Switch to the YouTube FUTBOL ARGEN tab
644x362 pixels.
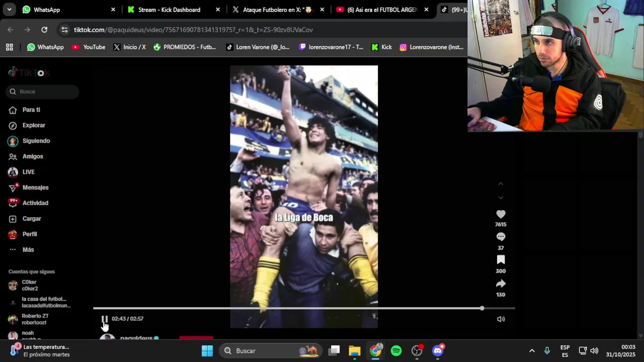coord(382,10)
